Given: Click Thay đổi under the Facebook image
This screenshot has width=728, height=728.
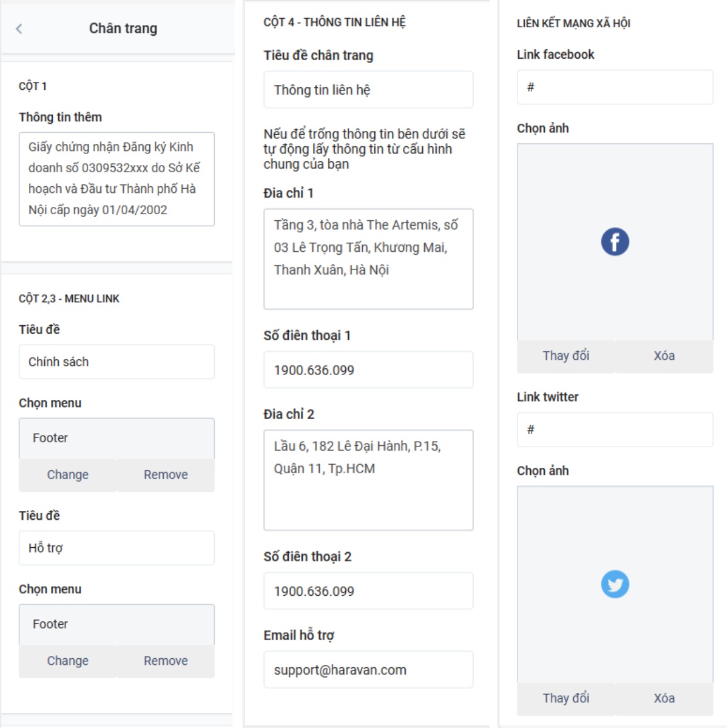Looking at the screenshot, I should 566,356.
